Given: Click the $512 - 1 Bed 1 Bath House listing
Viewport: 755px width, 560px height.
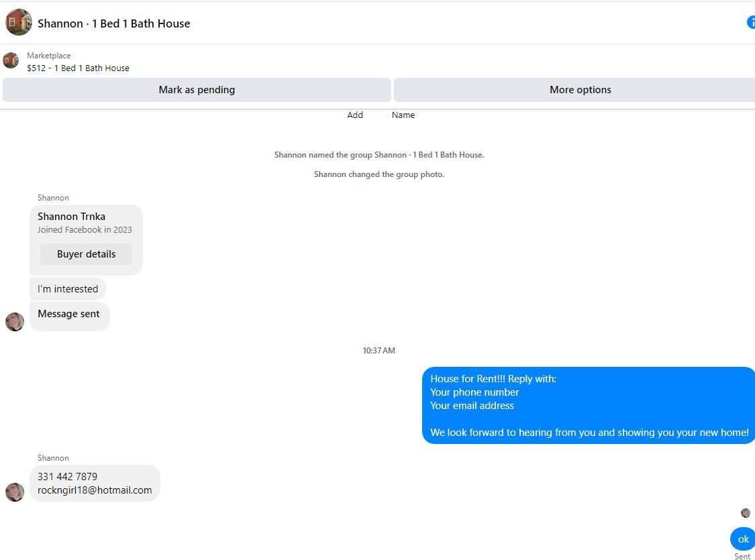Looking at the screenshot, I should 78,68.
